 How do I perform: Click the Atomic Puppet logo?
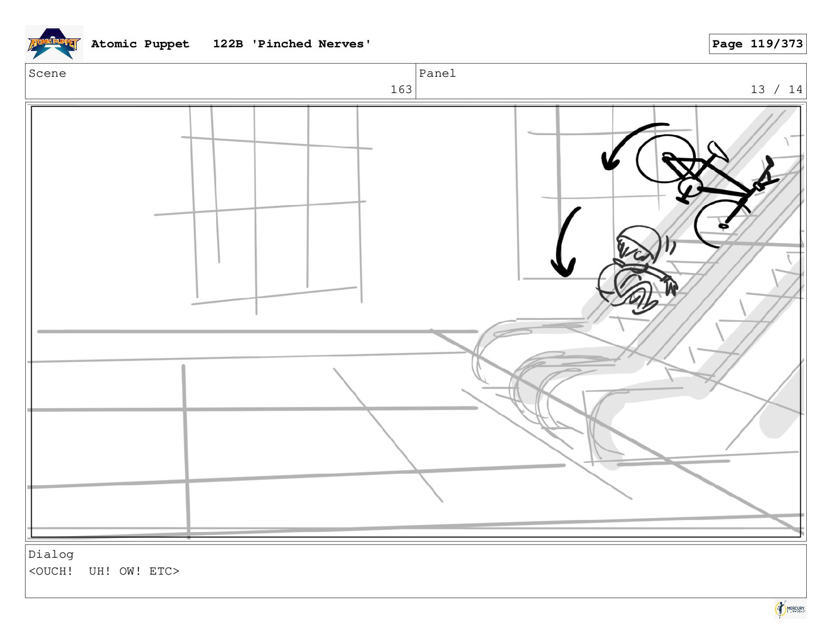[54, 44]
